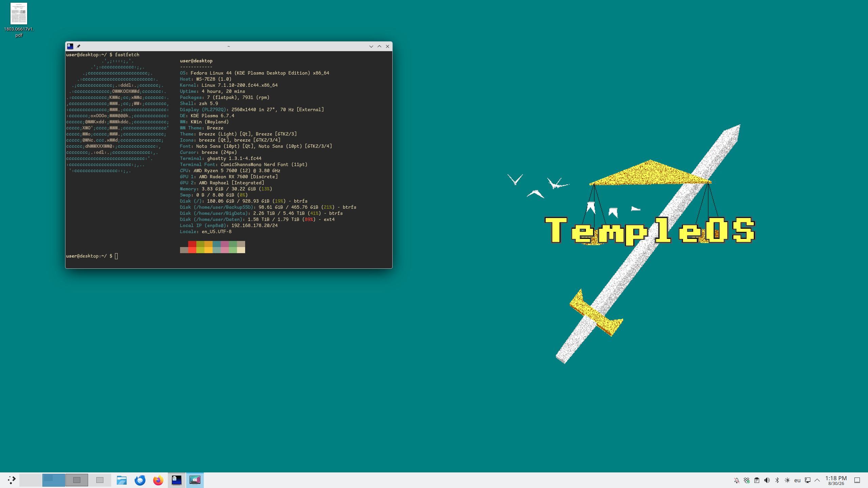Click the pink swatch in the lower palette row
The height and width of the screenshot is (488, 868).
pos(225,250)
